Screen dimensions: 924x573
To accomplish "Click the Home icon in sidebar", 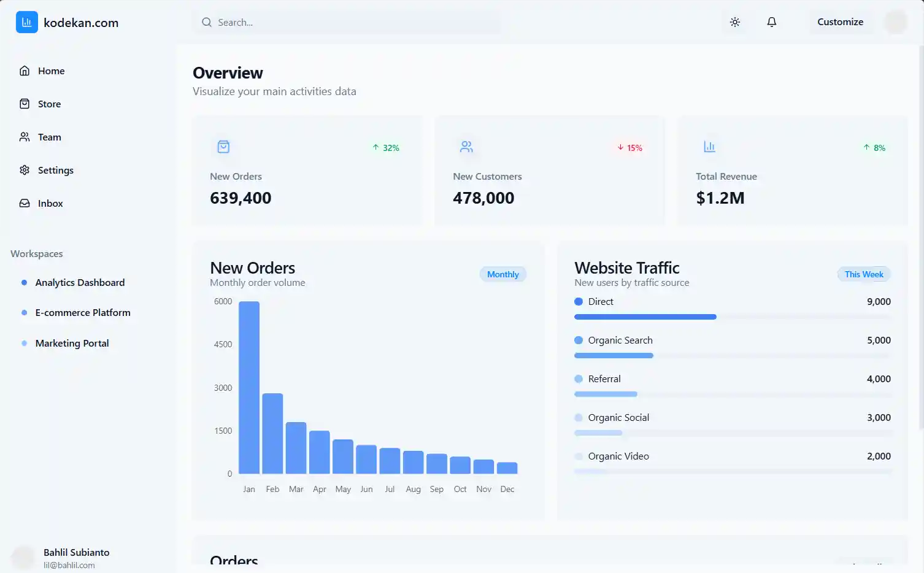I will (25, 71).
